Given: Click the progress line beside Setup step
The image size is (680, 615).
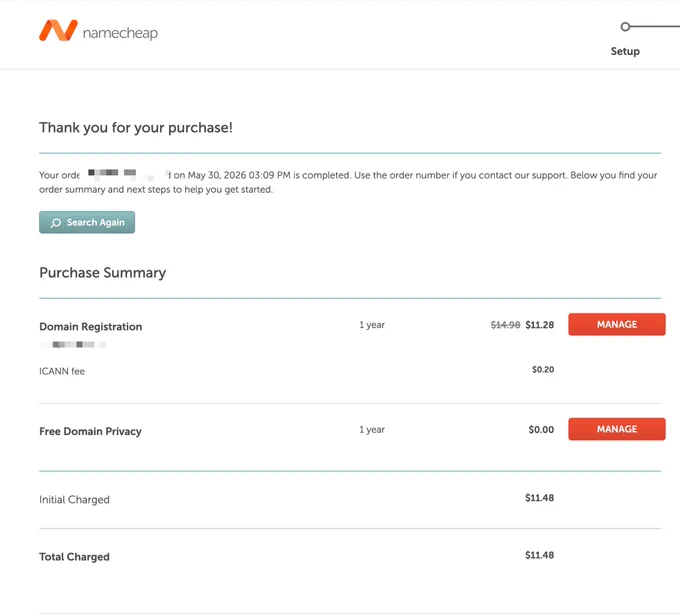Looking at the screenshot, I should click(655, 26).
